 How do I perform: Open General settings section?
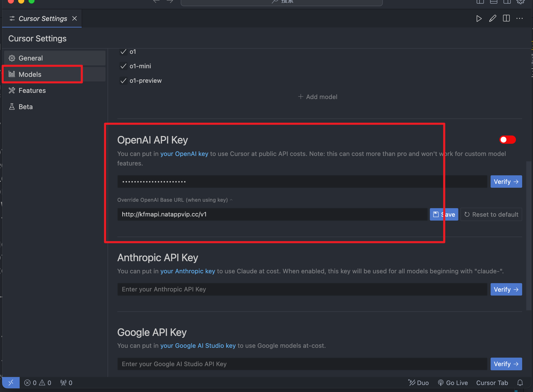point(55,58)
